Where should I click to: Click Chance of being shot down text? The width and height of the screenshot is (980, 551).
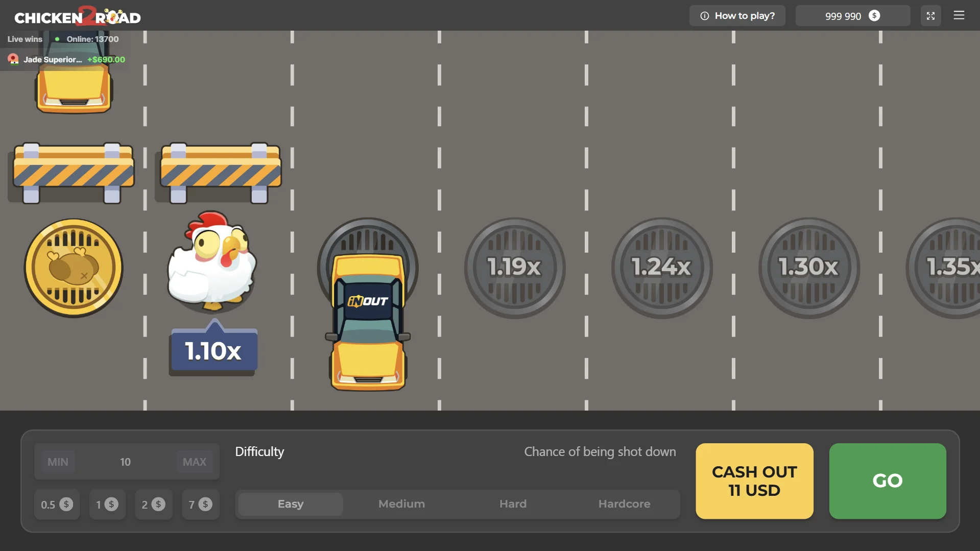coord(600,452)
